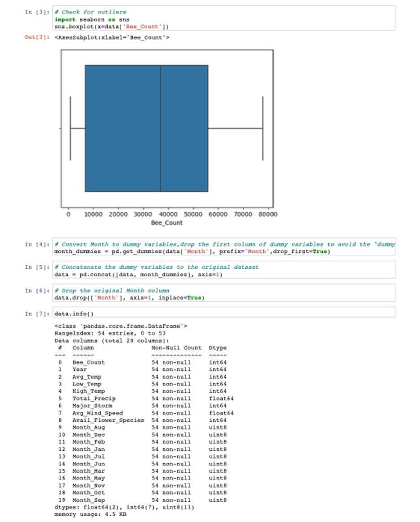Click the Year row in info output
Viewport: 420px width, 522px height.
(142, 370)
